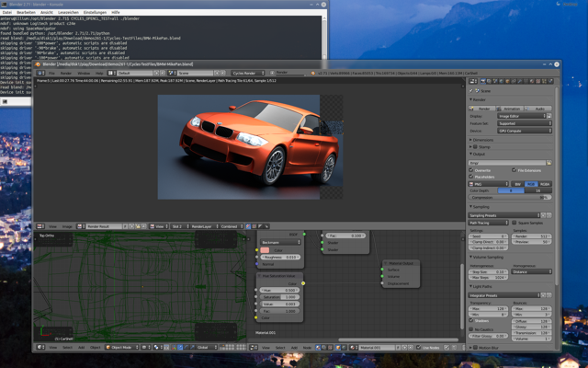Click folder icon next to output path

pos(549,163)
